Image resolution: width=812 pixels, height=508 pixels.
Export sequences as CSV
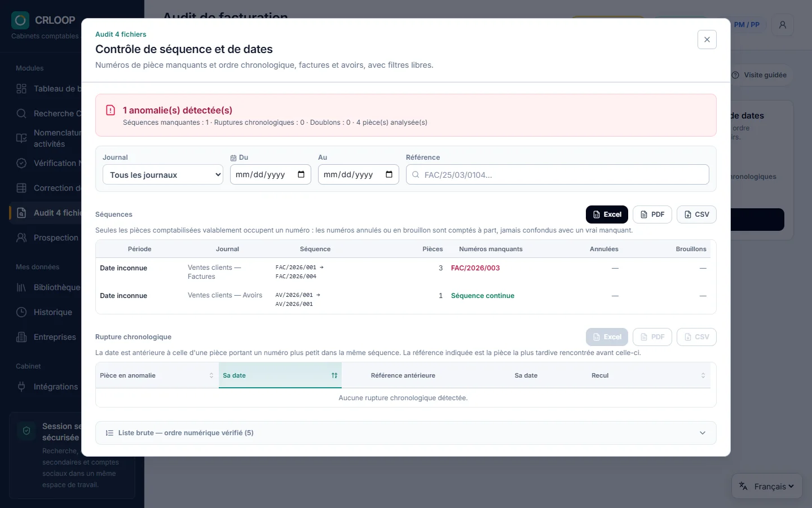[x=696, y=214]
